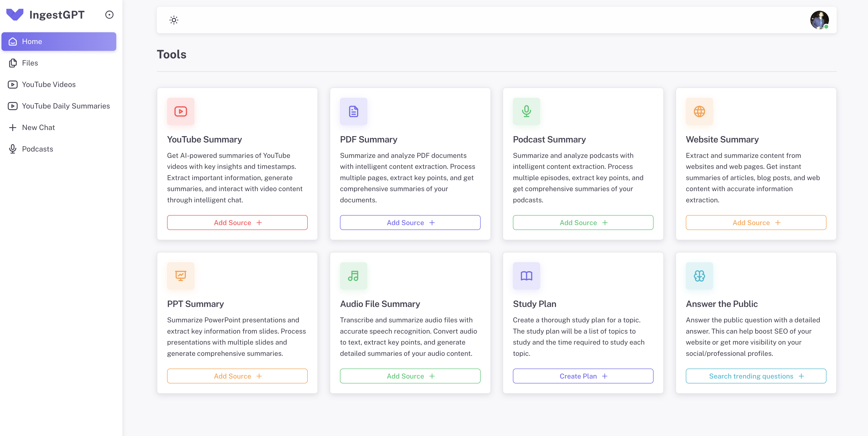Click the PPT Summary presentation icon
The width and height of the screenshot is (868, 436).
180,276
